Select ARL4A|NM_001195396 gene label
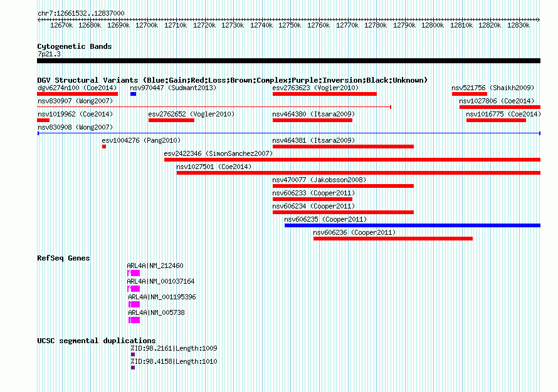The height and width of the screenshot is (392, 558). [162, 297]
